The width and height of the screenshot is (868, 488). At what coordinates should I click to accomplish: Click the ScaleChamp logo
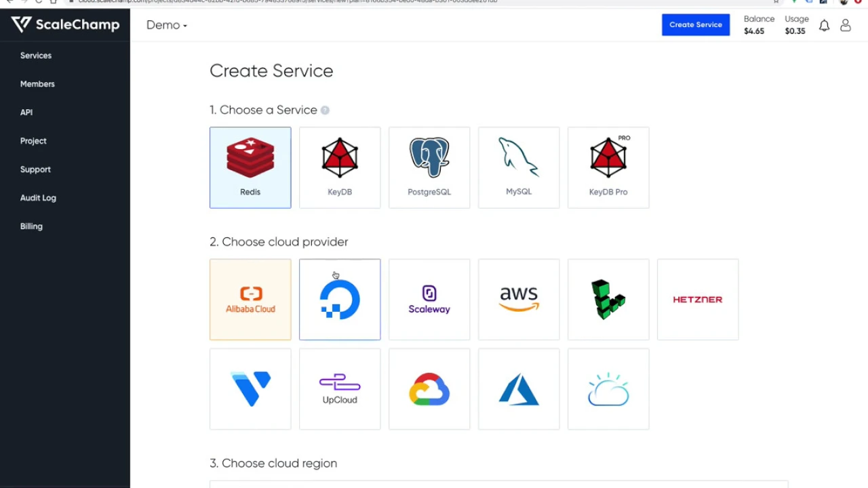65,25
